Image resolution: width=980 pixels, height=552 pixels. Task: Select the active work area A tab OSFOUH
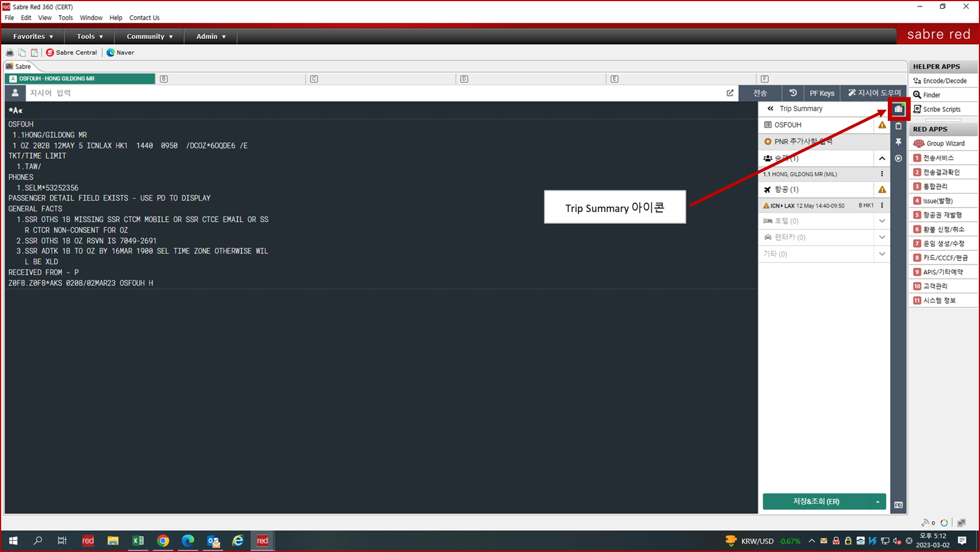pyautogui.click(x=80, y=79)
